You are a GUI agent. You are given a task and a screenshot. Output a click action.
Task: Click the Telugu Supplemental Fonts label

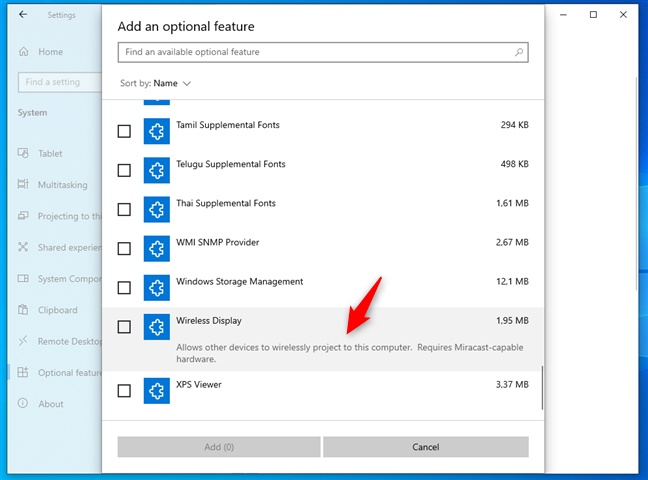coord(231,164)
